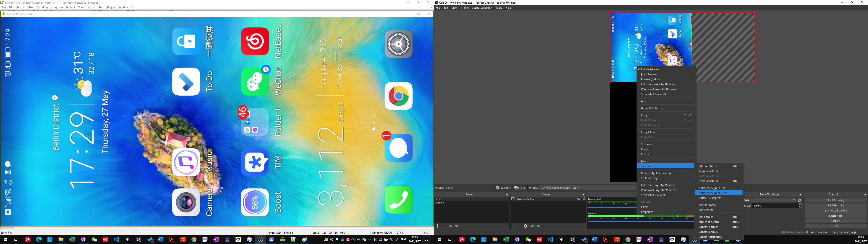Screen dimensions: 868x244
Task: Move the source up in the Sources panel
Action: tap(533, 226)
